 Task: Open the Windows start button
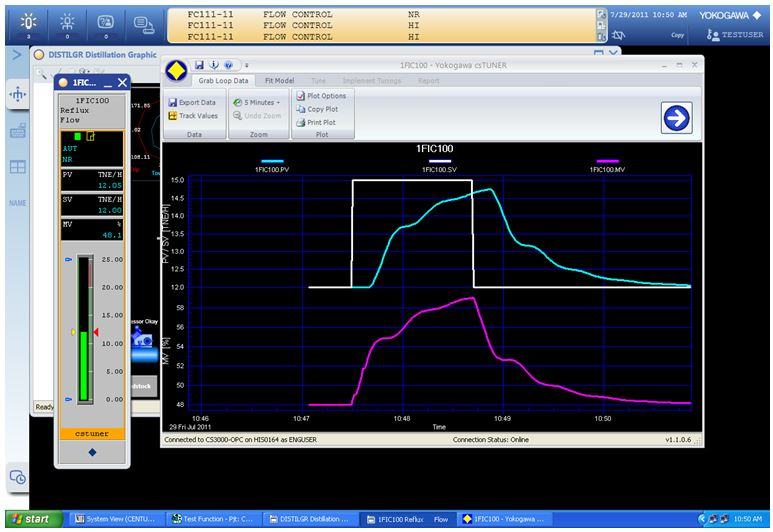click(x=34, y=519)
